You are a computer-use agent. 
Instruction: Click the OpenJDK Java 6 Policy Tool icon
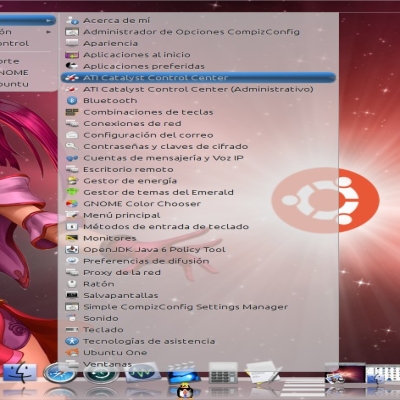click(72, 249)
